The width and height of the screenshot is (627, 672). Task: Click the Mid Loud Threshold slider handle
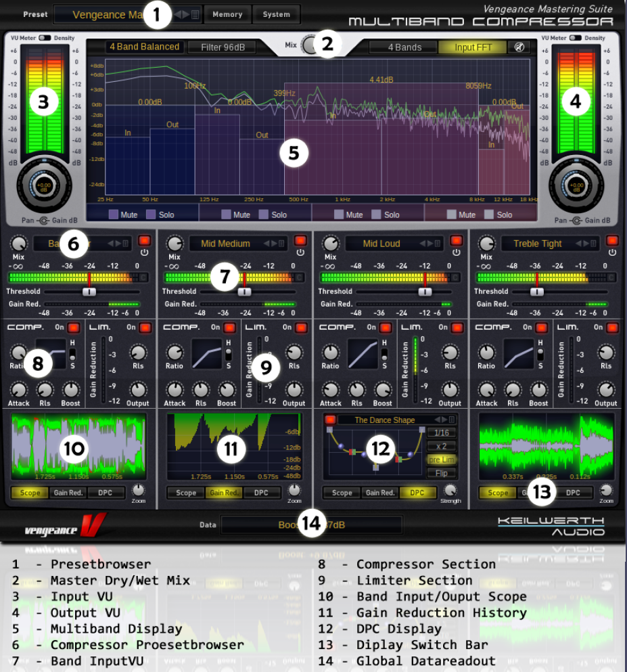pos(425,292)
